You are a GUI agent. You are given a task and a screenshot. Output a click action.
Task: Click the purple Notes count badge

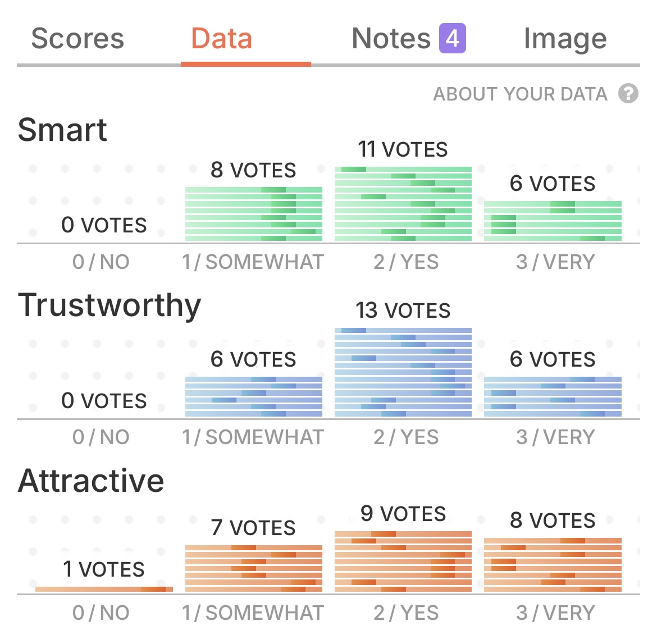(453, 39)
